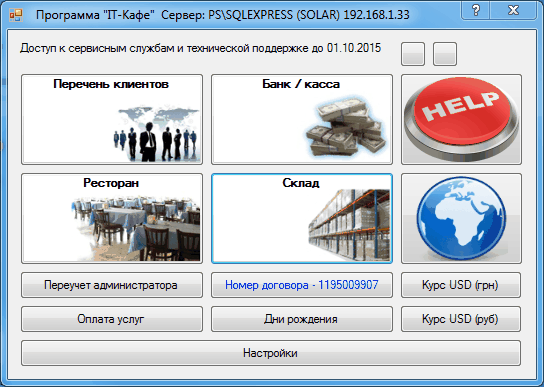This screenshot has width=544, height=387.
Task: Click Переучет администратора button
Action: [x=112, y=285]
